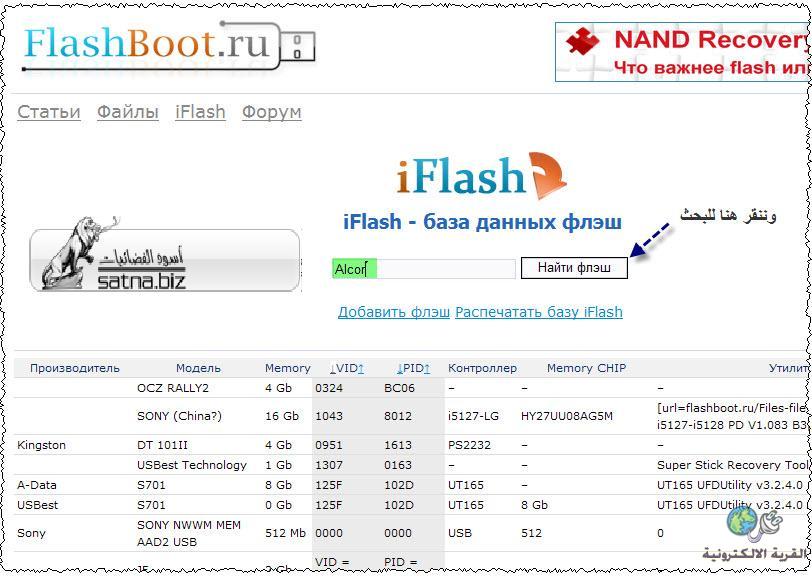Image resolution: width=812 pixels, height=576 pixels.
Task: Click PID value 0163
Action: pyautogui.click(x=398, y=465)
